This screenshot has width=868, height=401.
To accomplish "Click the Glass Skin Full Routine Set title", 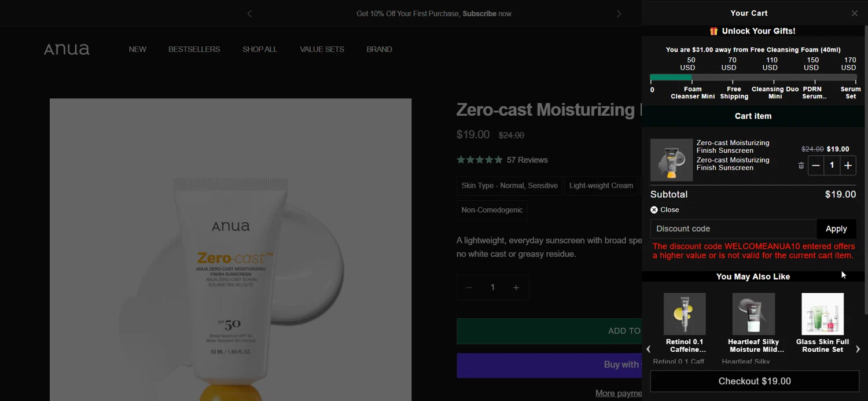I will point(822,345).
